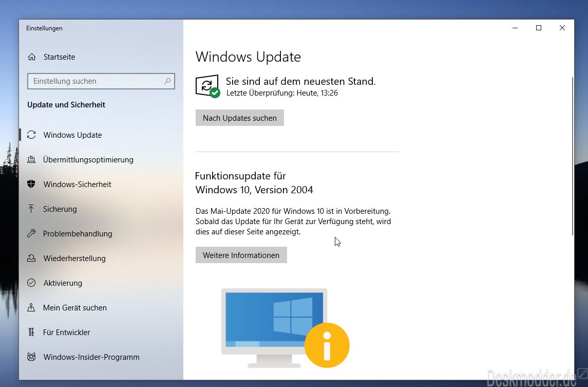Click the 'Letzte Überprüfung: Heute, 13:26' text
This screenshot has width=588, height=387.
coord(282,93)
